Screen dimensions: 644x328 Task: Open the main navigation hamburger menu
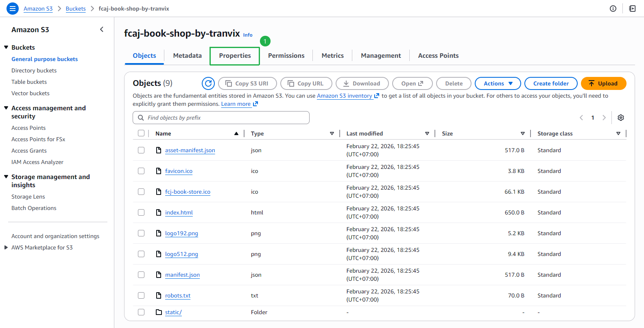13,9
